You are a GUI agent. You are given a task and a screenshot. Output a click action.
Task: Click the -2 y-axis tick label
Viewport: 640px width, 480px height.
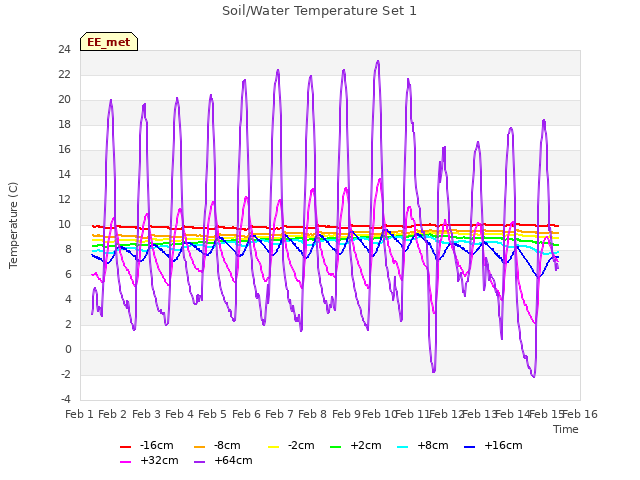(66, 374)
